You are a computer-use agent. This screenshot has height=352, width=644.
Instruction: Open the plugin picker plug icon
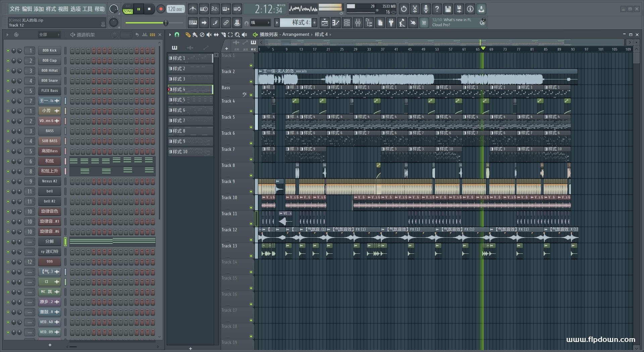point(391,23)
